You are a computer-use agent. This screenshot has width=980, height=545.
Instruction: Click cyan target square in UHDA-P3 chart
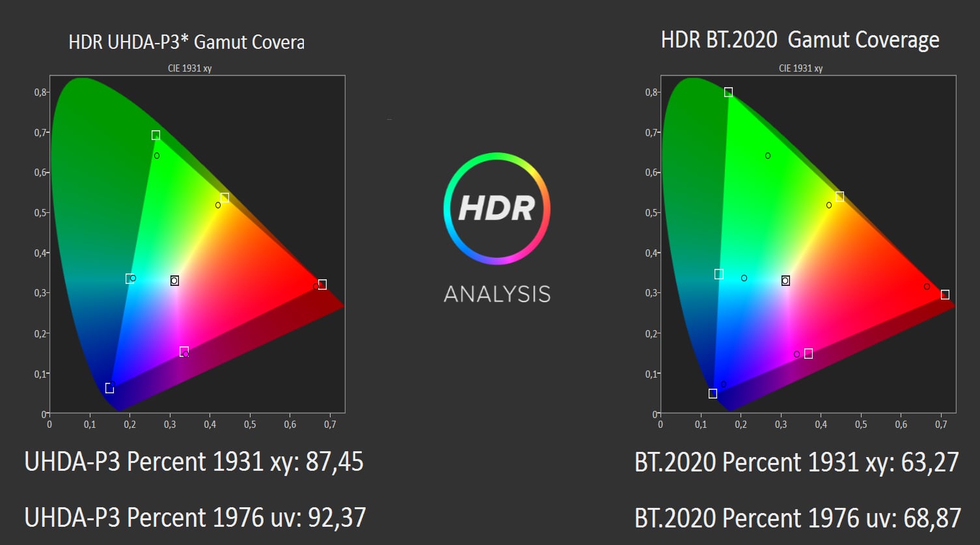point(129,279)
